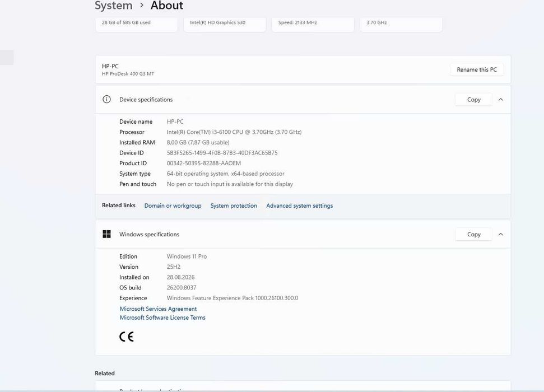Image resolution: width=544 pixels, height=392 pixels.
Task: Select OS build value 26200.8037
Action: click(182, 288)
